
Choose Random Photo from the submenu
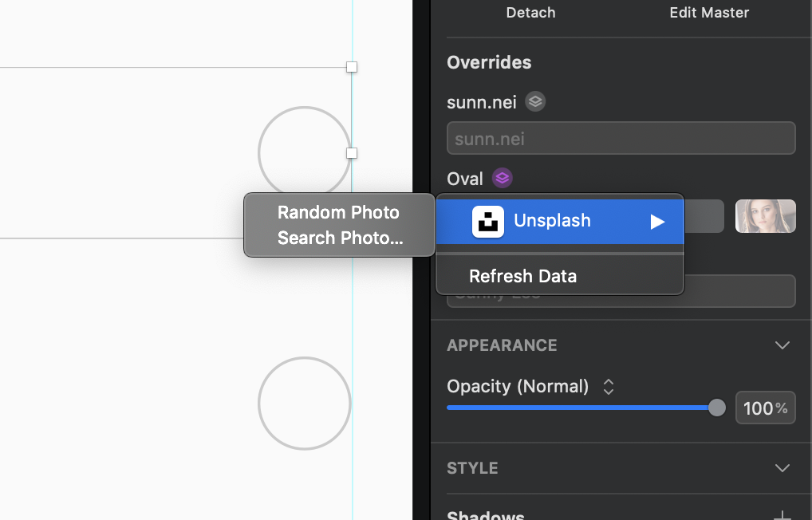click(338, 212)
